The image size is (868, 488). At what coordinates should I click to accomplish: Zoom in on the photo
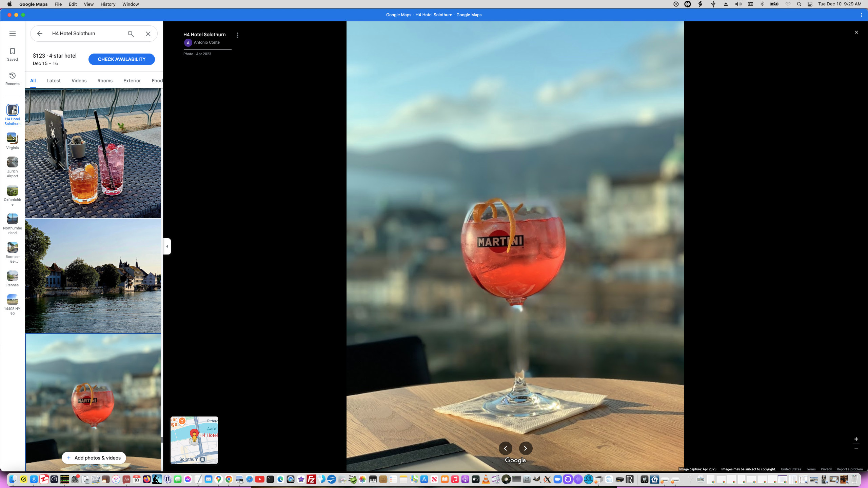[856, 439]
